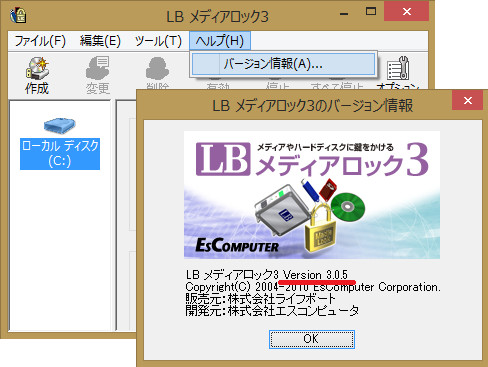This screenshot has width=488, height=367.
Task: Click the EsComputer logo in the banner
Action: 237,246
